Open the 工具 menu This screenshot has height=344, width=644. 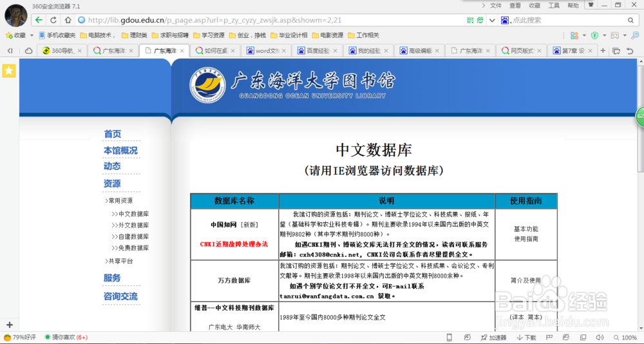[554, 5]
